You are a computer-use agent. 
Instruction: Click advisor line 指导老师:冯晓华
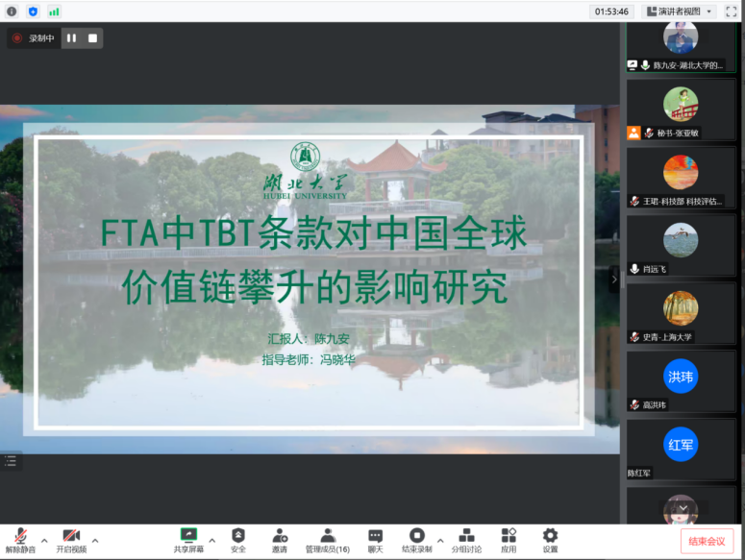pyautogui.click(x=309, y=360)
